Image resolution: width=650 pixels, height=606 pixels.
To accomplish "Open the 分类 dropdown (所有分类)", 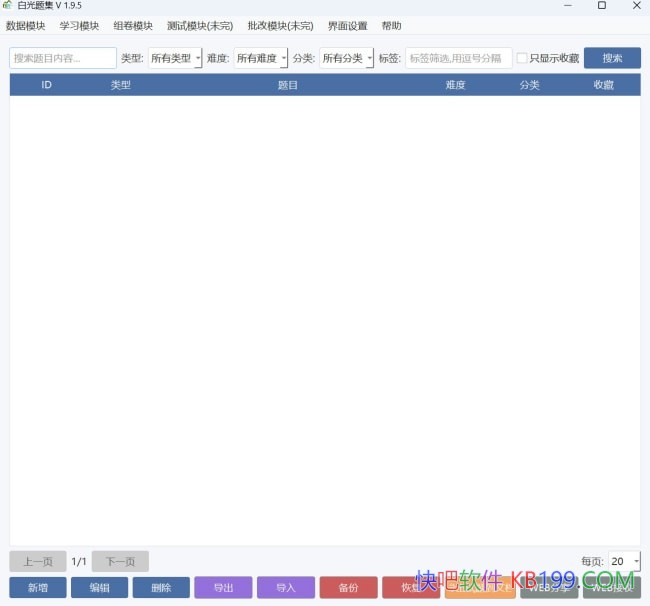I will coord(346,58).
